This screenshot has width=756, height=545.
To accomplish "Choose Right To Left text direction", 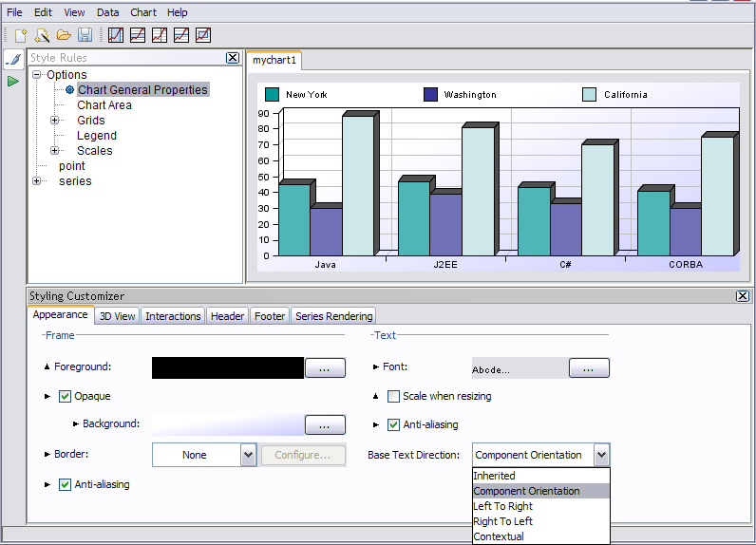I will point(502,521).
